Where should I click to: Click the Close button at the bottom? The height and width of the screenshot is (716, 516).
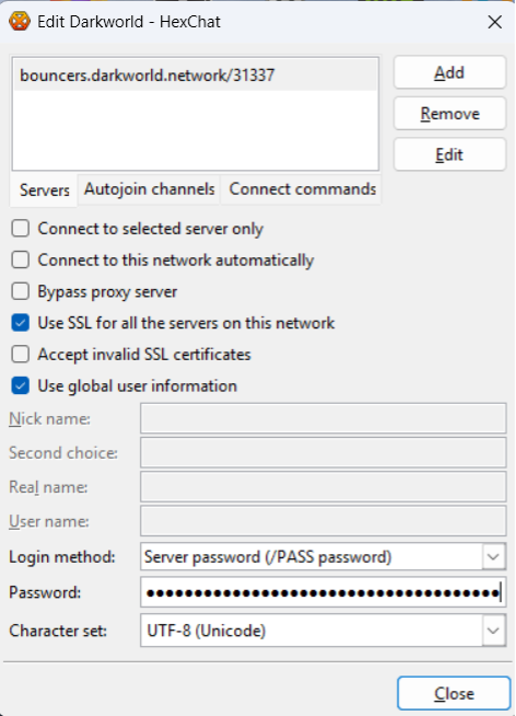click(454, 694)
